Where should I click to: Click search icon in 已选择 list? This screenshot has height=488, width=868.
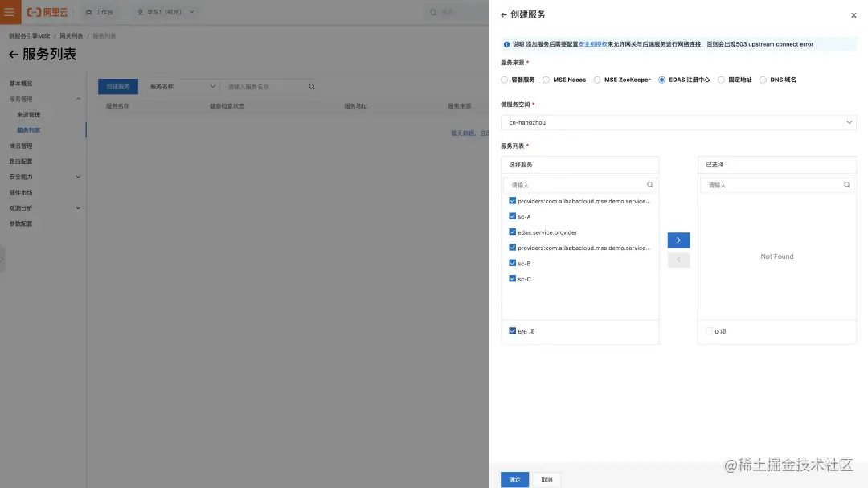tap(847, 185)
